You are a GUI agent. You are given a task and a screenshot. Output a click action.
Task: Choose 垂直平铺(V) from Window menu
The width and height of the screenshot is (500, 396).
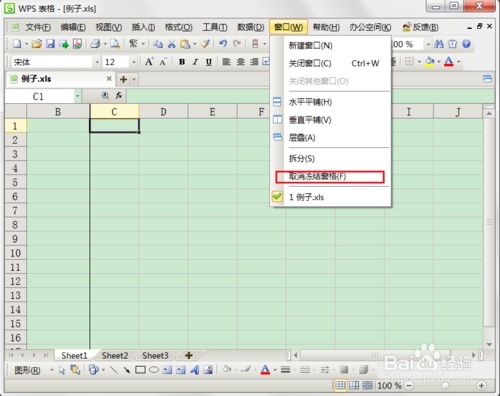coord(330,120)
